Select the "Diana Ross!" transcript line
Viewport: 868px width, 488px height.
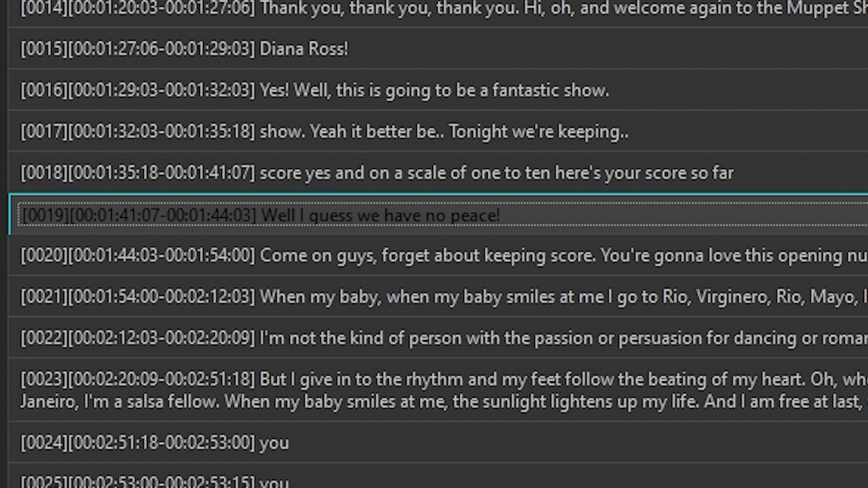(x=303, y=49)
